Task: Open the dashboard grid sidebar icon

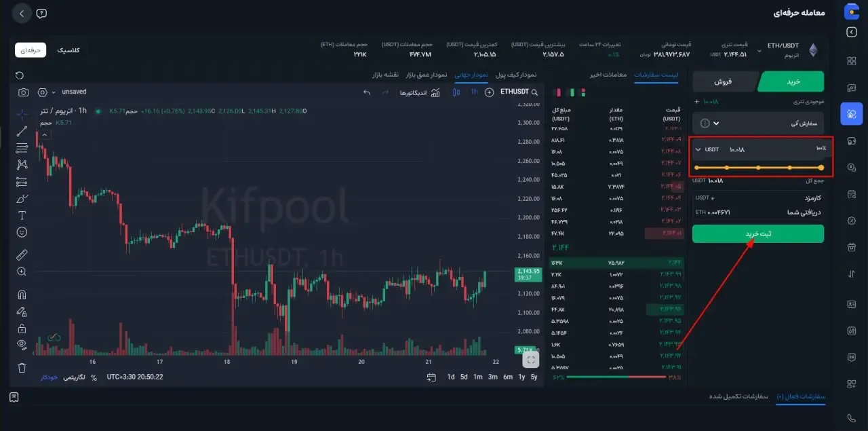Action: pos(852,61)
